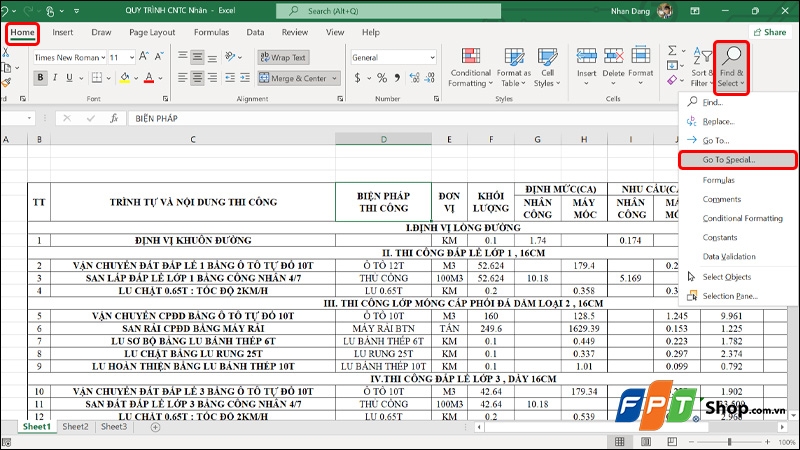Expand Merge & Center options arrow

pos(334,78)
